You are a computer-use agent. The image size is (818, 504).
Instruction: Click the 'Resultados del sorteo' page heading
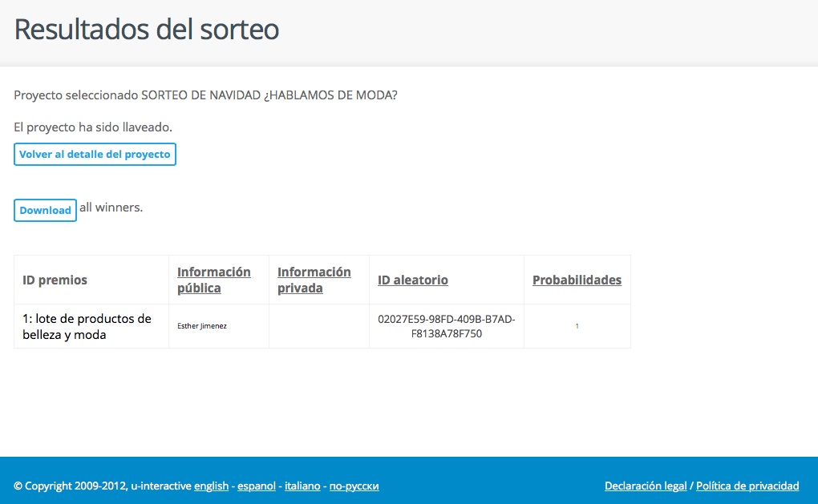point(147,30)
